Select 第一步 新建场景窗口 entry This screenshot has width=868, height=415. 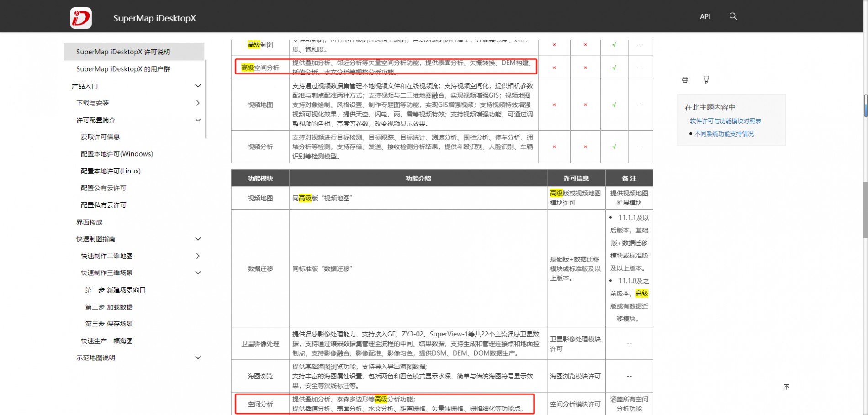115,290
